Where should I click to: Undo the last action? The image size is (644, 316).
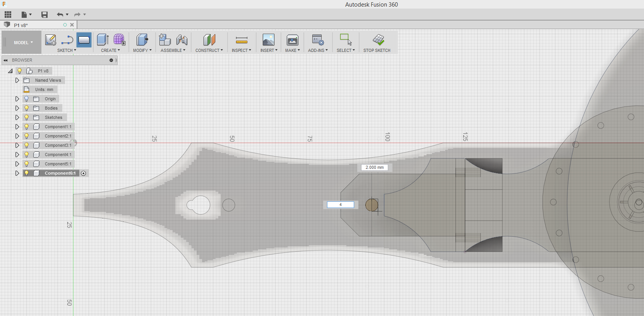pos(60,15)
